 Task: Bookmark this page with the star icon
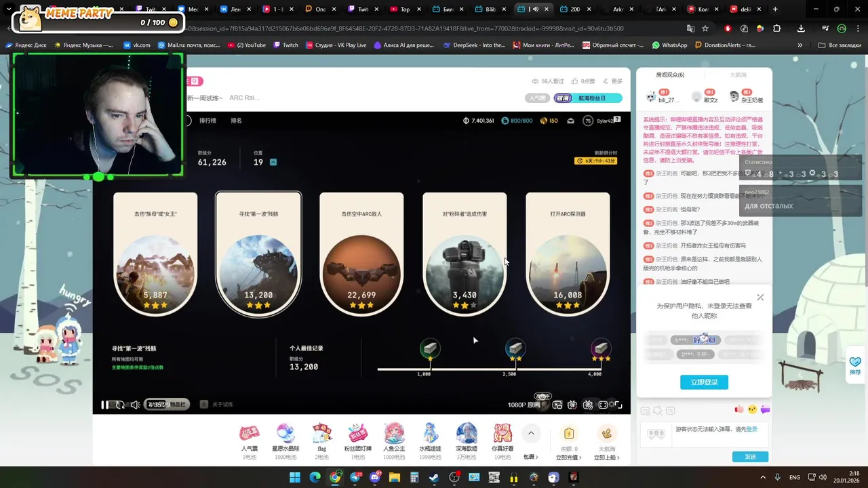(x=705, y=28)
